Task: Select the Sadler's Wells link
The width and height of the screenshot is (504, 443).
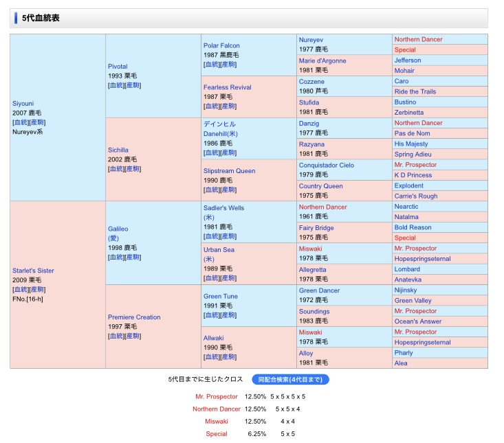Action: [x=223, y=207]
